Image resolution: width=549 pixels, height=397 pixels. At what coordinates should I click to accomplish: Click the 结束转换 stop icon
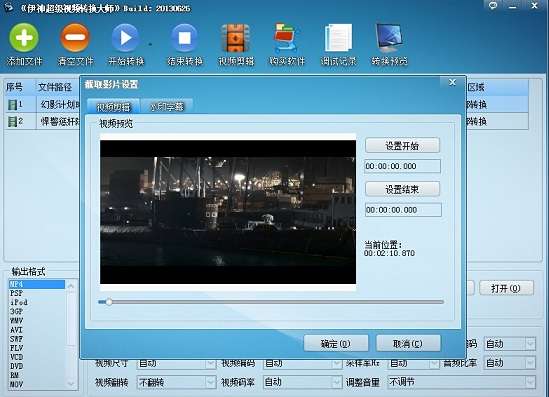pos(185,37)
